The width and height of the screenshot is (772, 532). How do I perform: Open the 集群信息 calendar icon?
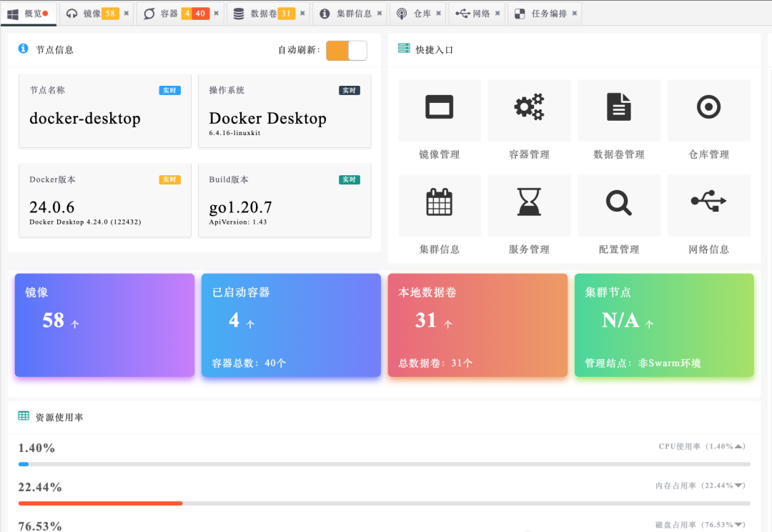pyautogui.click(x=439, y=202)
